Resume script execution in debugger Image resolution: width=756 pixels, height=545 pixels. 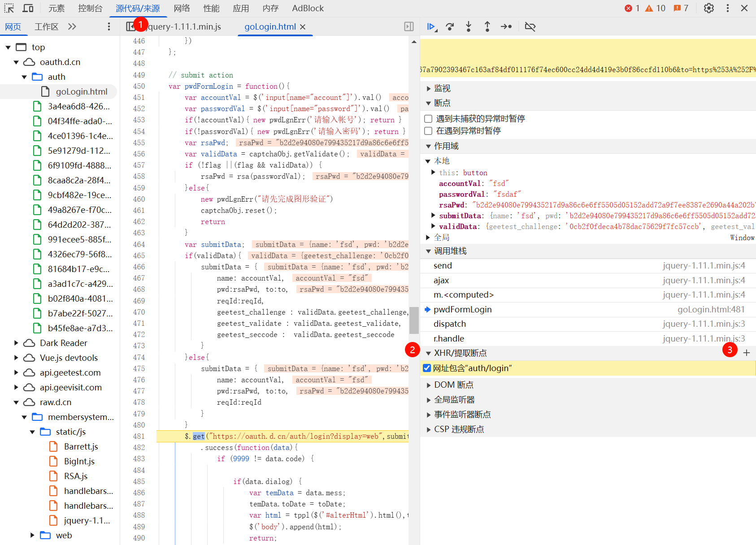431,27
